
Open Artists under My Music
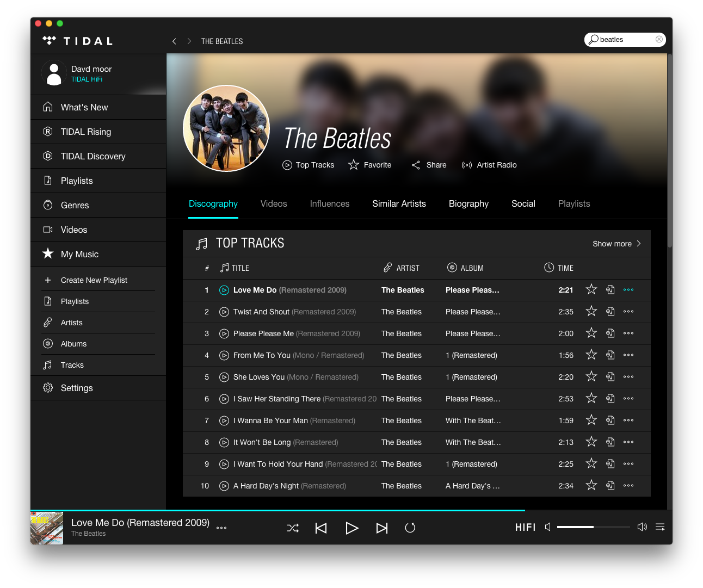[98, 323]
